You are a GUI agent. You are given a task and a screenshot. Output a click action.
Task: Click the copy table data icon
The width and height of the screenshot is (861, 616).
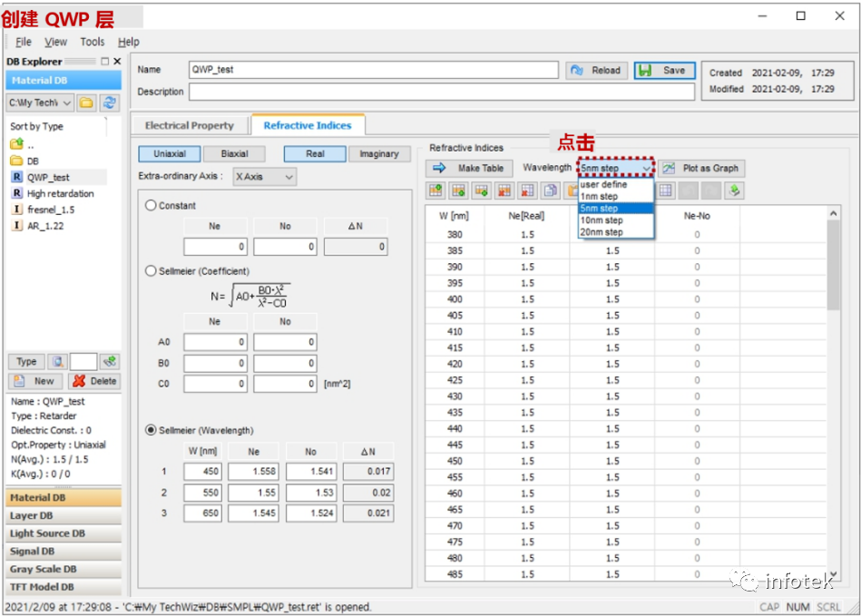pos(550,191)
